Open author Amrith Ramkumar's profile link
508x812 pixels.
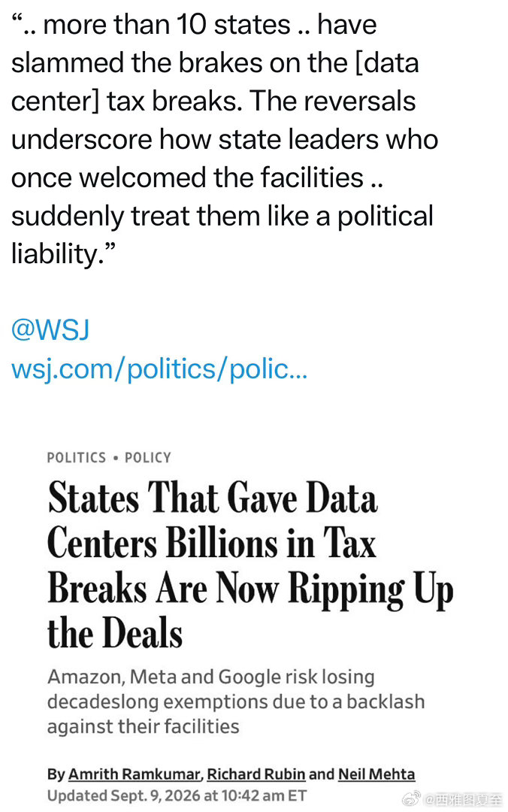134,774
